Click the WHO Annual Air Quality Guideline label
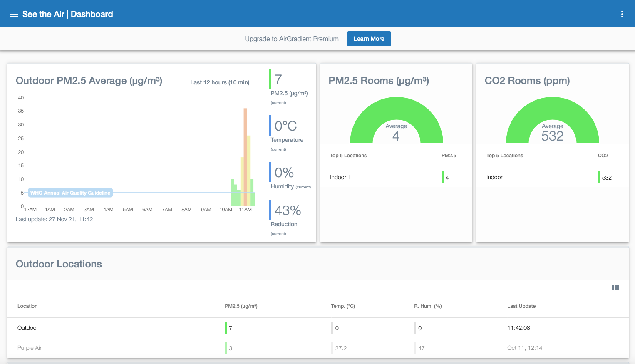 pos(70,193)
